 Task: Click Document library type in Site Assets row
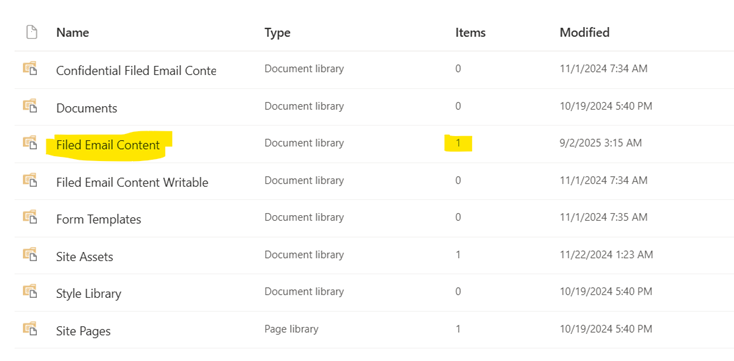point(304,255)
